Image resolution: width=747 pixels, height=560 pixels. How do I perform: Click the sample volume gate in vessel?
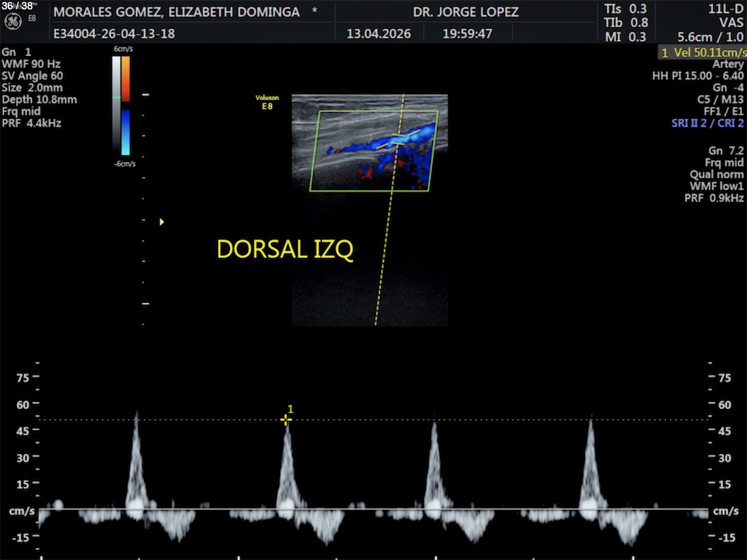397,140
